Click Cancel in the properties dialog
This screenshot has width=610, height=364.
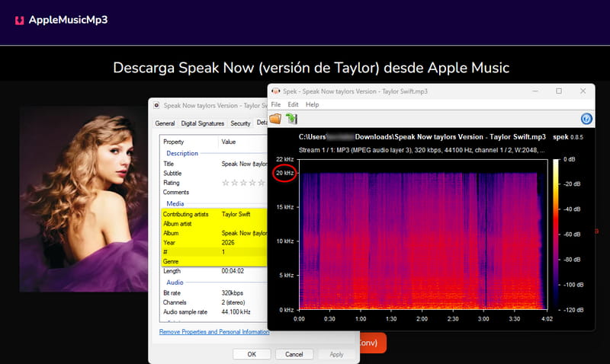pyautogui.click(x=294, y=354)
